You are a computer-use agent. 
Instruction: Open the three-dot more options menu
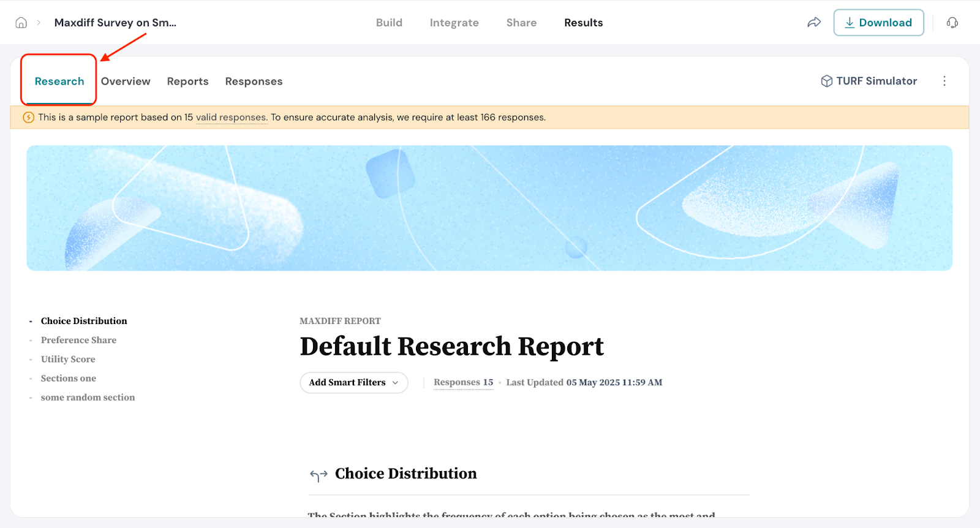click(944, 81)
